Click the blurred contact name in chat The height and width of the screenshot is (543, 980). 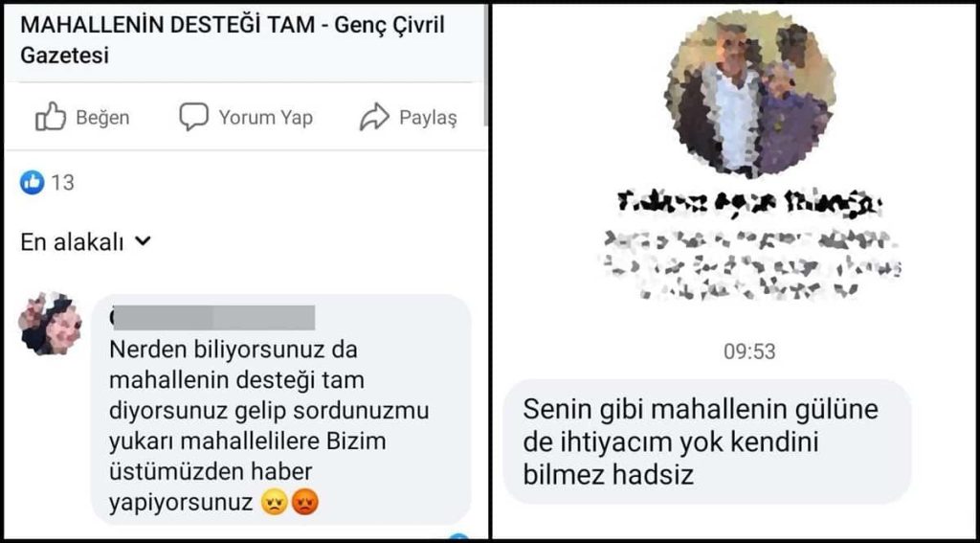749,203
